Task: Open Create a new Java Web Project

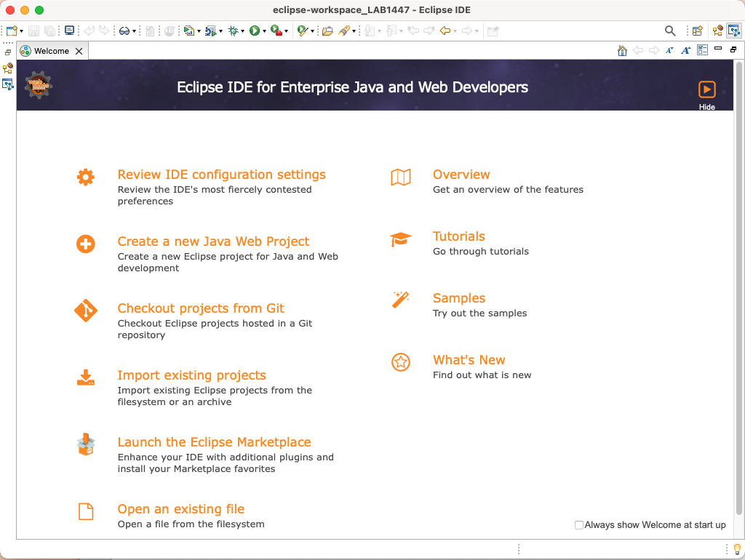Action: [x=213, y=241]
